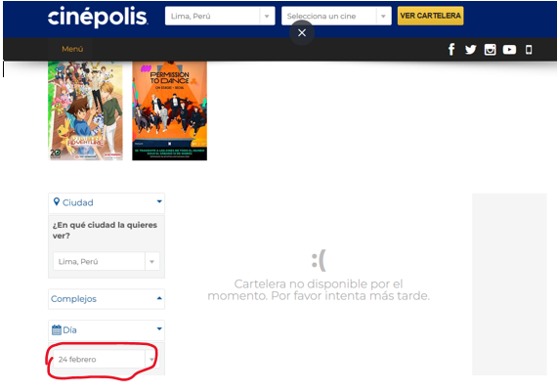
Task: Click the Complejos section caret arrow
Action: pos(159,298)
